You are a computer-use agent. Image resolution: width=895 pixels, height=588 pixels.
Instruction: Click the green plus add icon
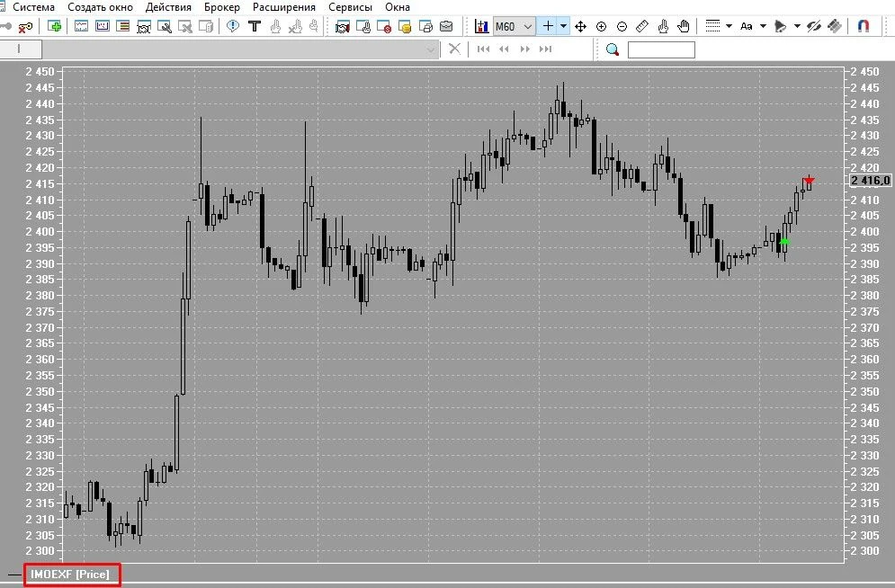click(x=54, y=26)
